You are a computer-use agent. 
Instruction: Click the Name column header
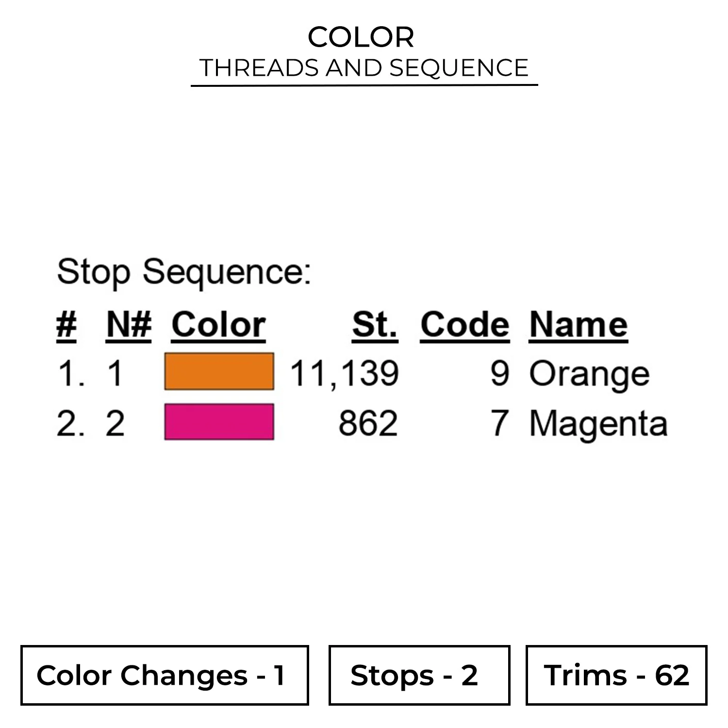578,325
